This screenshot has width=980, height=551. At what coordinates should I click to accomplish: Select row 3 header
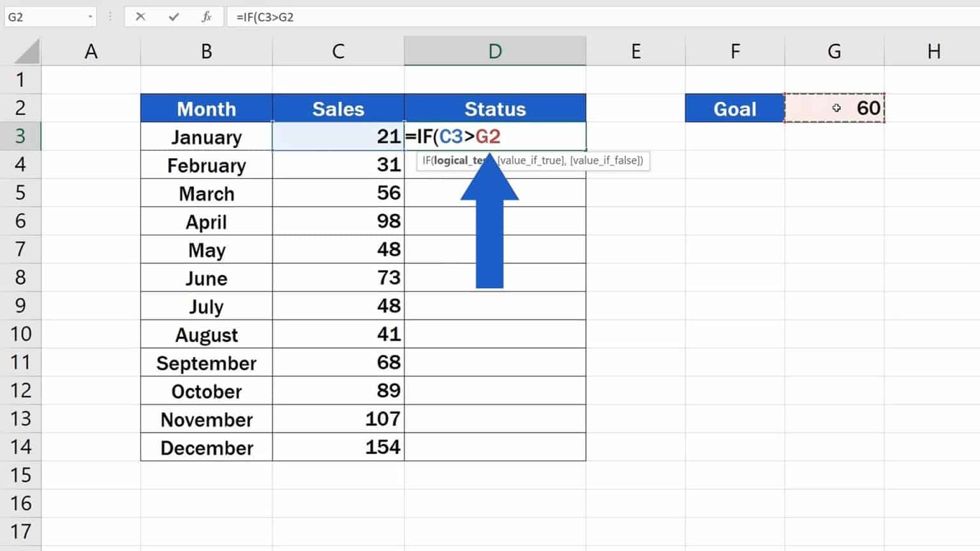coord(20,136)
